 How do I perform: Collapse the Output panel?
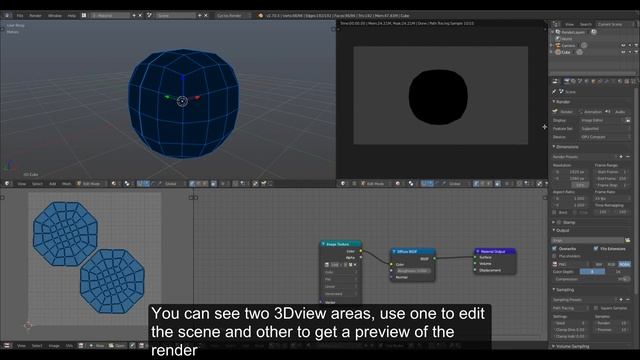pyautogui.click(x=562, y=231)
